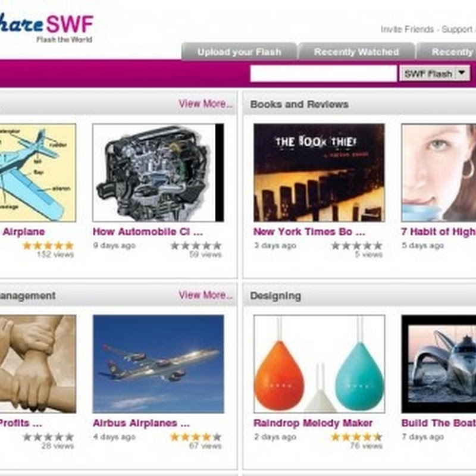Open the Support link
Screen dimensions: 476x476
[457, 29]
